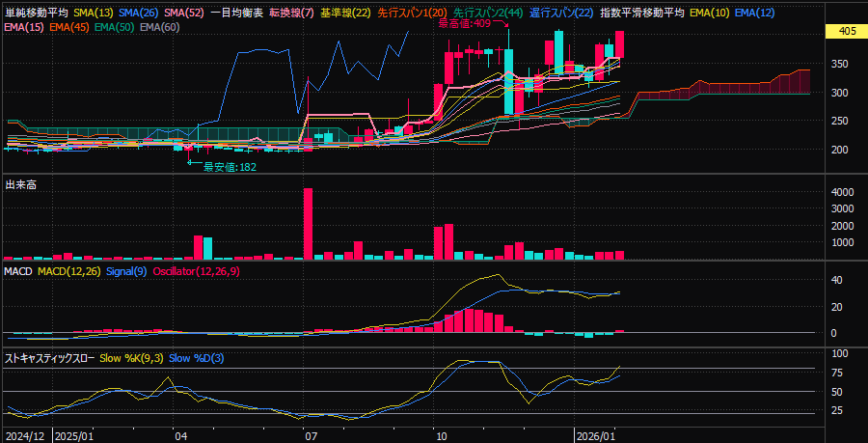Click the 最高値:409 high annotation
868x443 pixels.
coord(464,23)
